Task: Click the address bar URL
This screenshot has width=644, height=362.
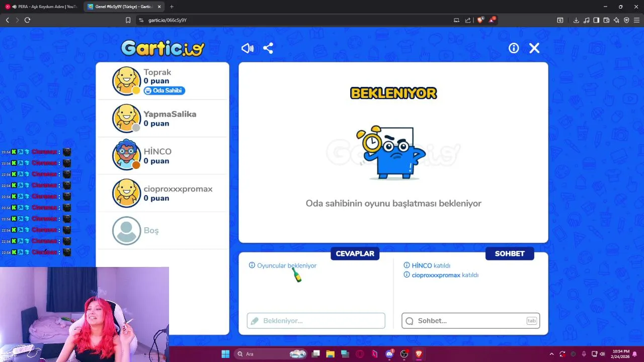Action: 168,20
